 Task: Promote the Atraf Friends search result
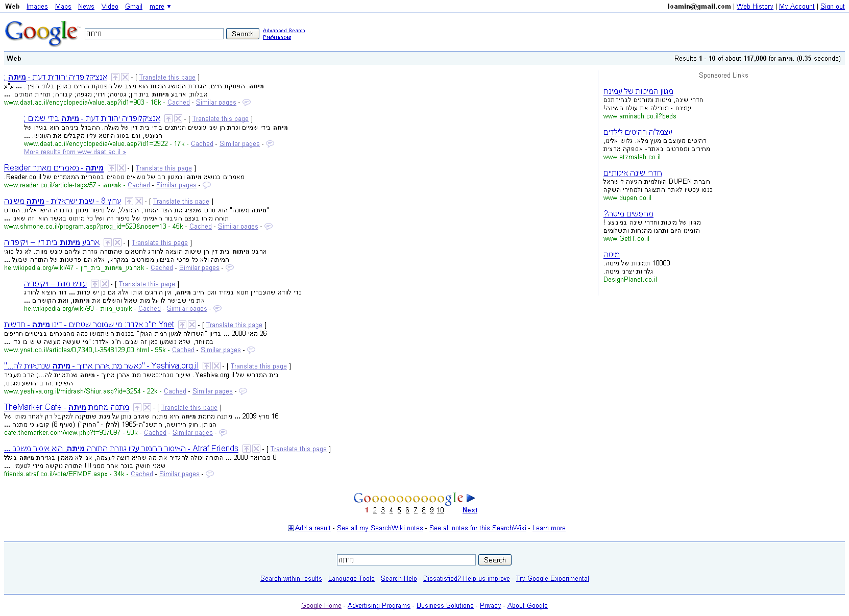(x=247, y=449)
